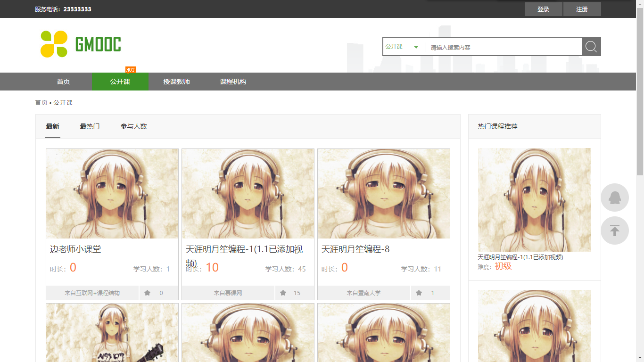Open first thumbnail in 热门课程推荐 sidebar
644x362 pixels.
point(535,200)
